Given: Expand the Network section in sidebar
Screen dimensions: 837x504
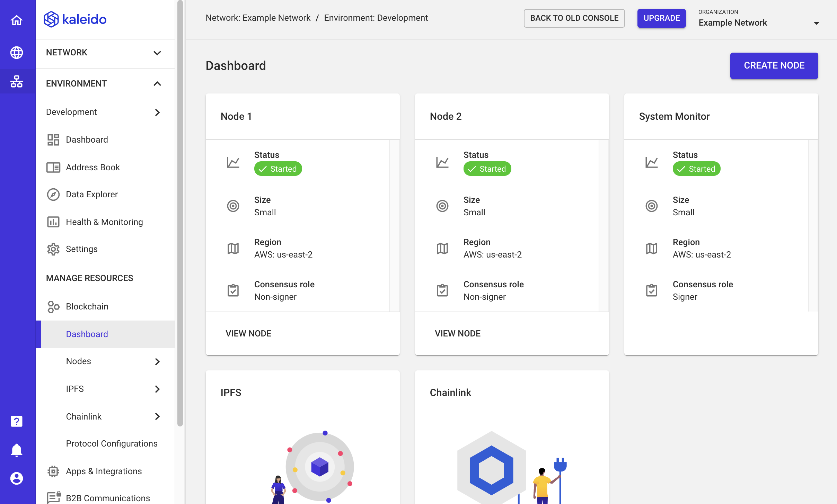Looking at the screenshot, I should click(x=158, y=52).
